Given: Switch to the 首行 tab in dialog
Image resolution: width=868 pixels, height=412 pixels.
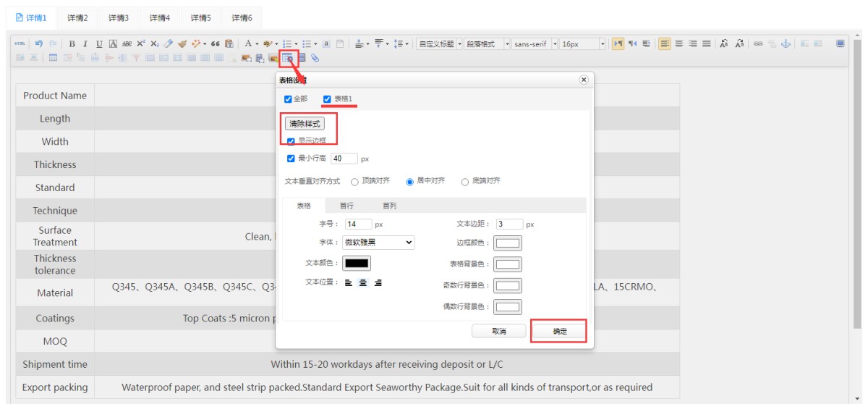Looking at the screenshot, I should tap(347, 206).
